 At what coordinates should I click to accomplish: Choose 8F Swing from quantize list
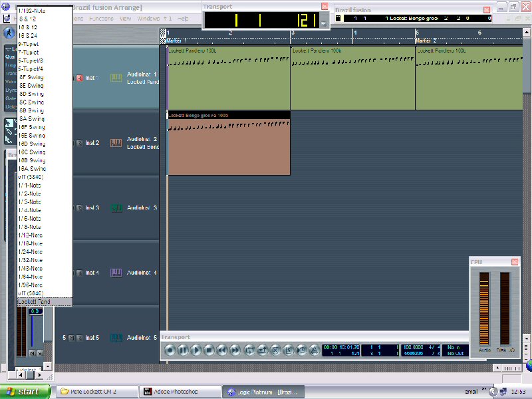31,77
